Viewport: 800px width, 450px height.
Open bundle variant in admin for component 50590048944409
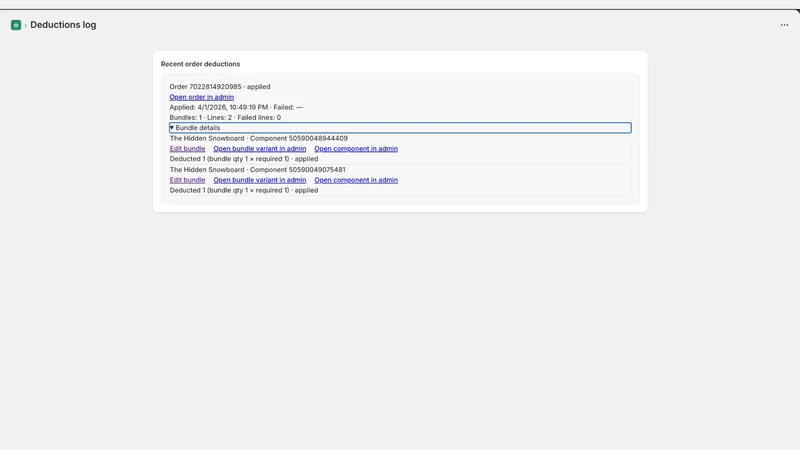pyautogui.click(x=260, y=148)
